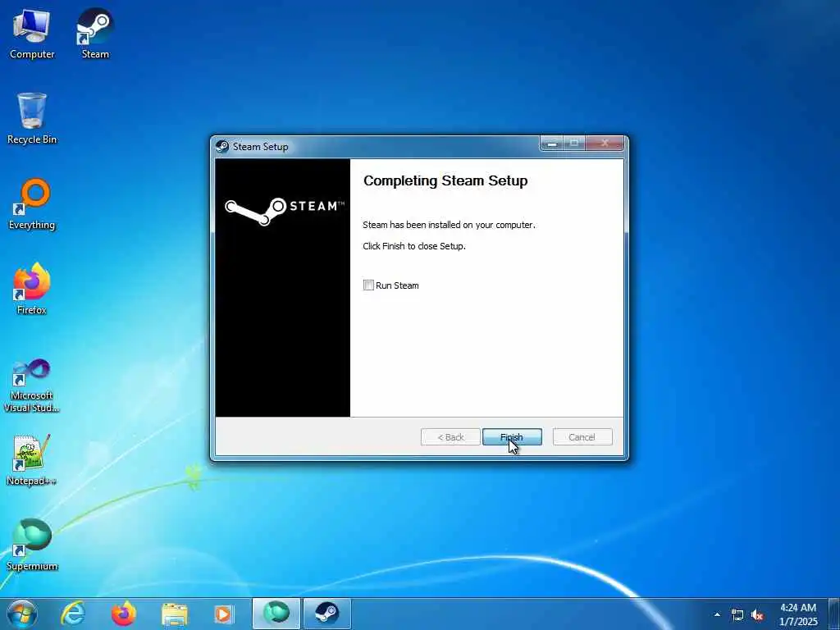Launch Firefox from the taskbar

click(x=123, y=614)
